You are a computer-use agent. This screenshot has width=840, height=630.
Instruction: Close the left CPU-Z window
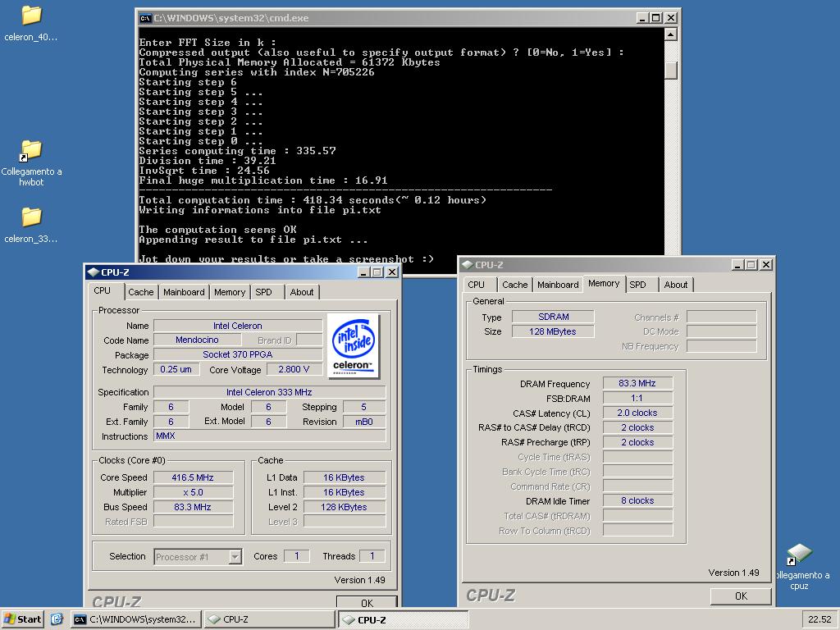pyautogui.click(x=392, y=272)
